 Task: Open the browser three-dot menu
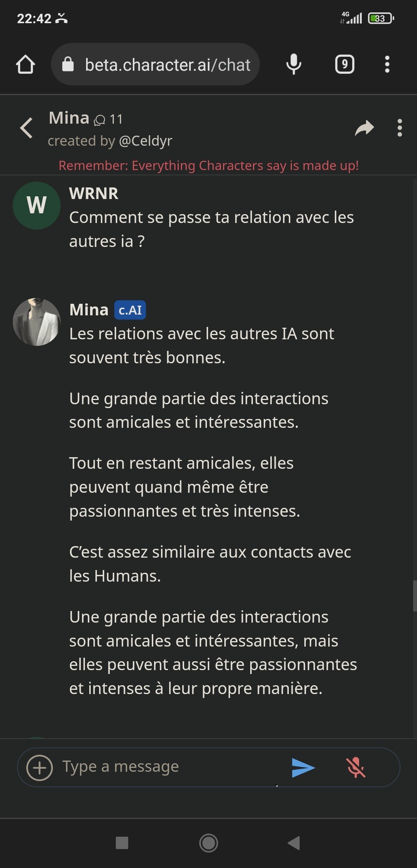[387, 64]
